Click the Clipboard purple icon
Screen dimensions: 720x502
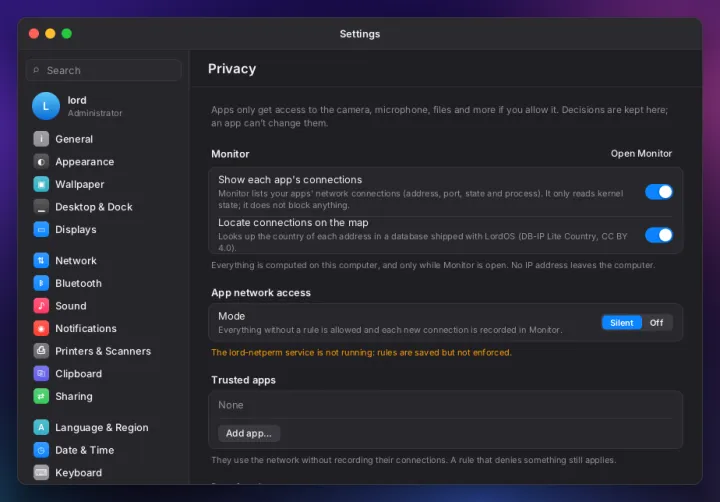click(41, 373)
